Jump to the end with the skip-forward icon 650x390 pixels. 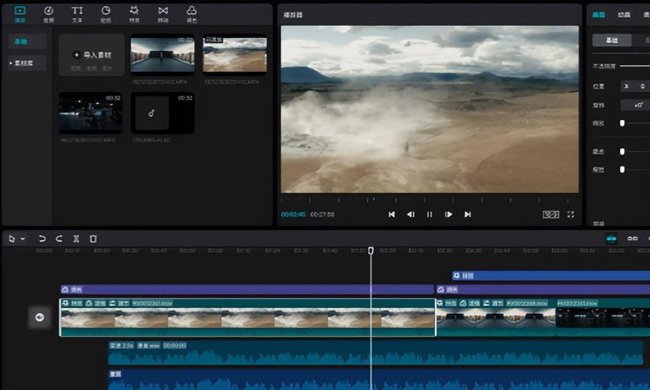(x=468, y=214)
